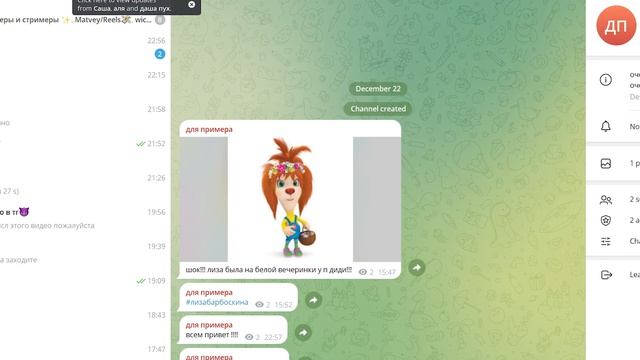Open chat row timed 19:39
The width and height of the screenshot is (640, 360).
[x=84, y=252]
